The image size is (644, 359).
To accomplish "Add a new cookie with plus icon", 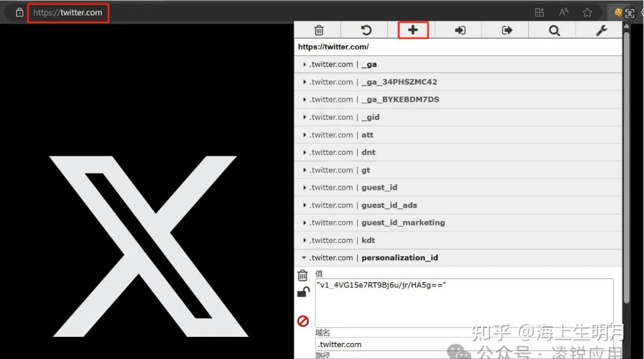I will [x=413, y=30].
